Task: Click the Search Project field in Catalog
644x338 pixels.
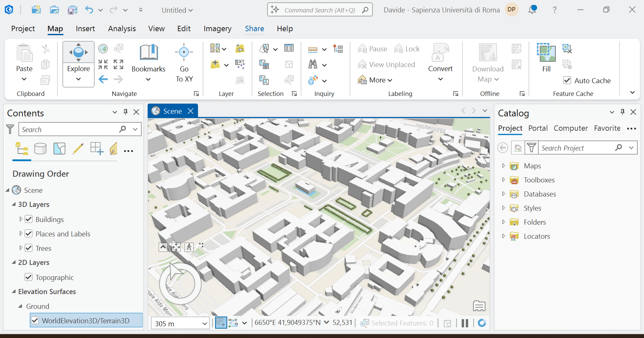Action: 588,148
